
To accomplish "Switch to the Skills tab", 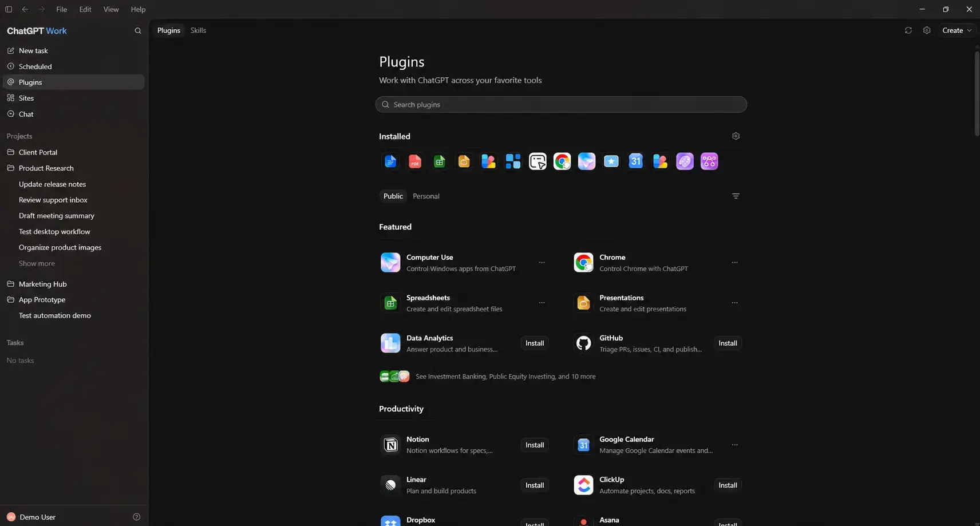I will click(x=198, y=30).
